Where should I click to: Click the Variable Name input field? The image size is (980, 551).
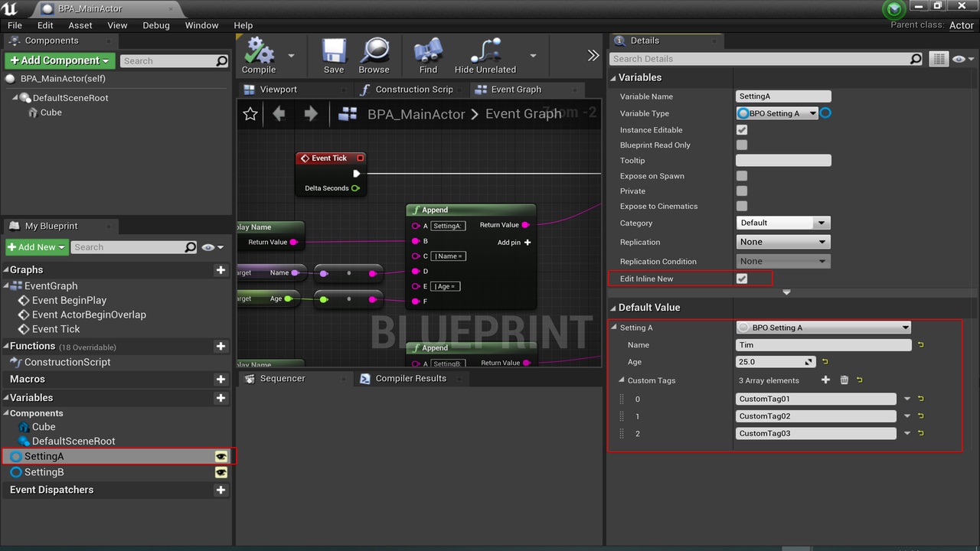pos(783,96)
